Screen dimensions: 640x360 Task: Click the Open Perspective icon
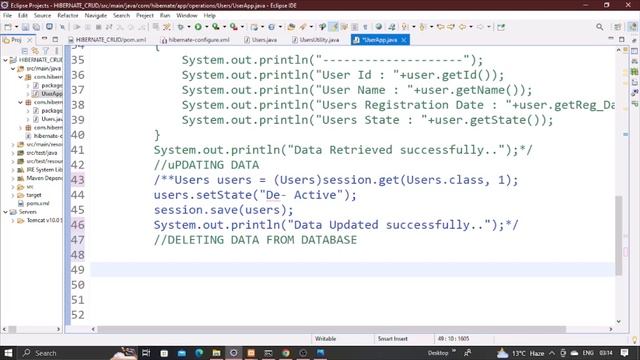(x=618, y=27)
